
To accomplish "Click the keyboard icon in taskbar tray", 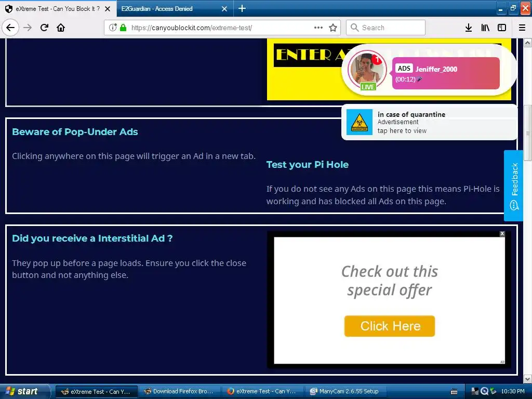I will coord(454,392).
